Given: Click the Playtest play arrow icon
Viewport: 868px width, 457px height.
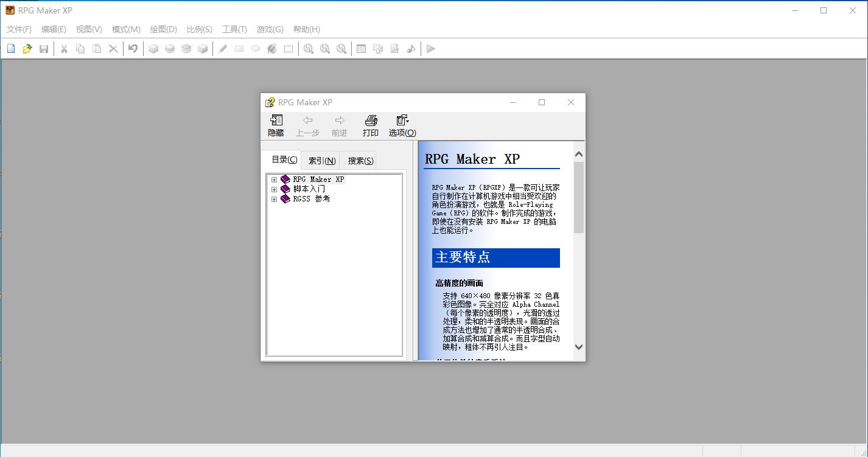Looking at the screenshot, I should click(431, 49).
